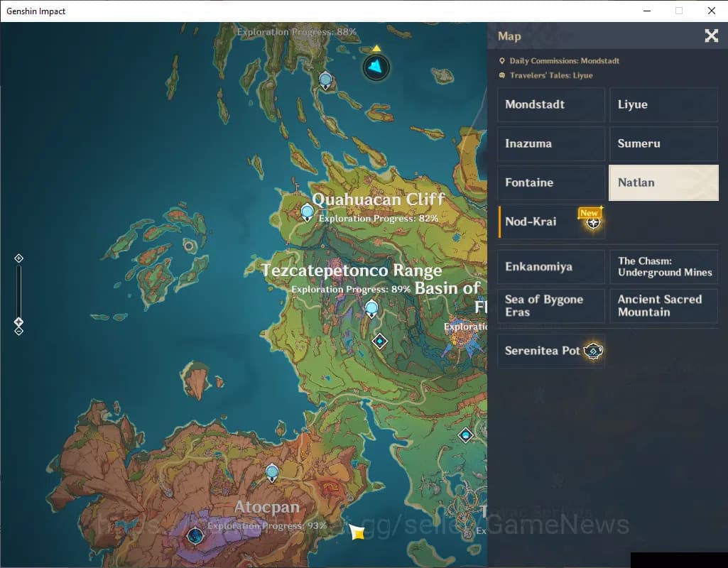The image size is (728, 568).
Task: Open the Serenitea Pot teapot icon
Action: click(593, 351)
